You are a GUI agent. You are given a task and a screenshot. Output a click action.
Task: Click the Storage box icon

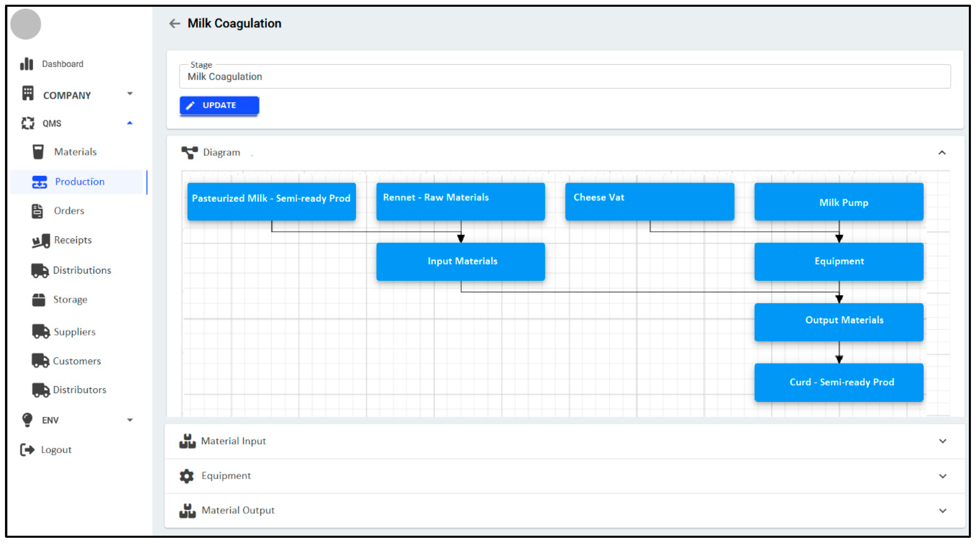[x=38, y=300]
